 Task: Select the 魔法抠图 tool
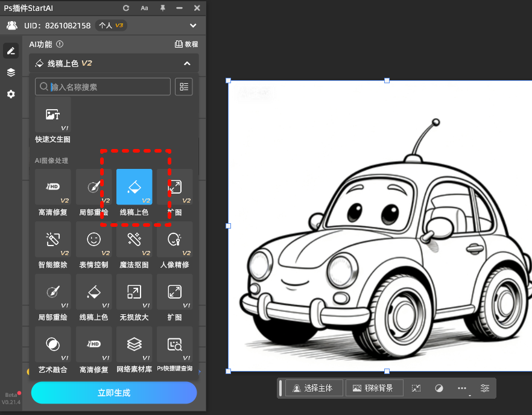pyautogui.click(x=134, y=239)
